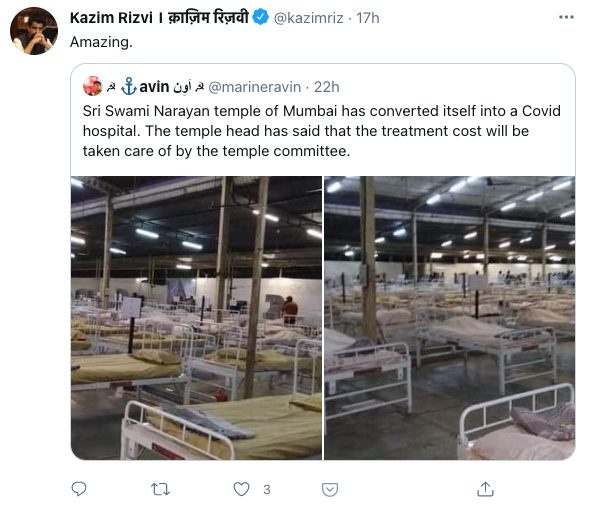Viewport: 589px width, 514px height.
Task: Open the quoted user's small avatar
Action: [92, 86]
